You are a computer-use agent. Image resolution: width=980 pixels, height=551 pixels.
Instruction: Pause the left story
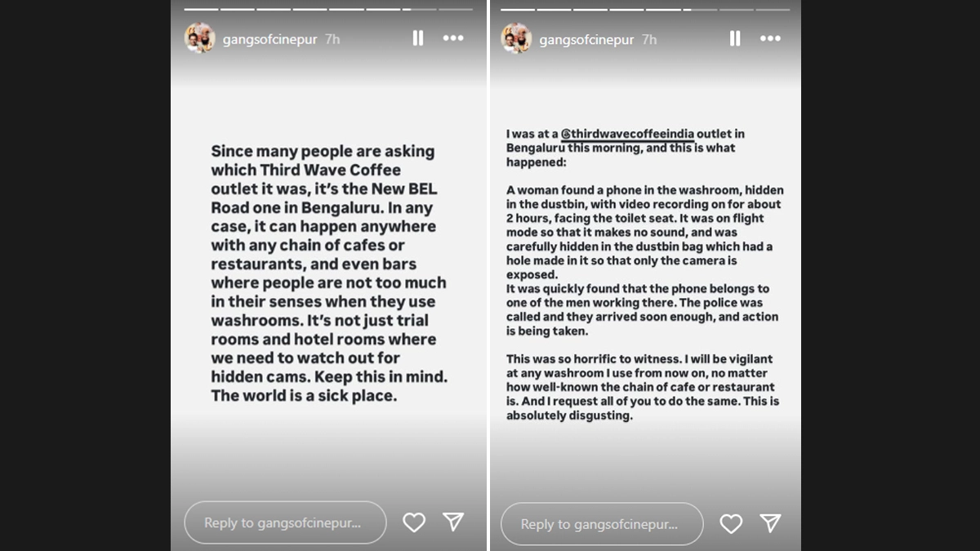click(x=418, y=38)
